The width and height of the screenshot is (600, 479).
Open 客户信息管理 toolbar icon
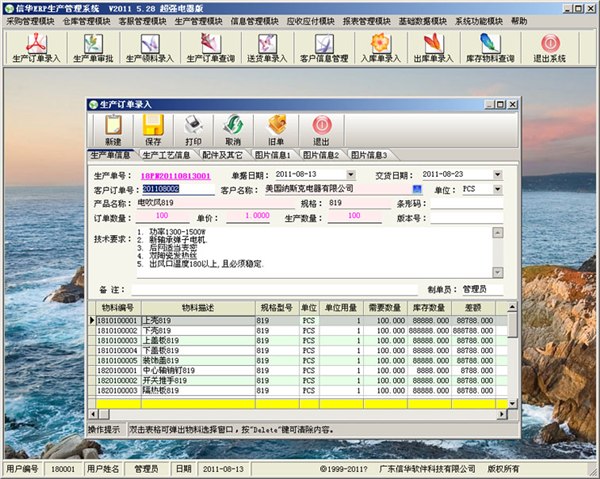324,48
